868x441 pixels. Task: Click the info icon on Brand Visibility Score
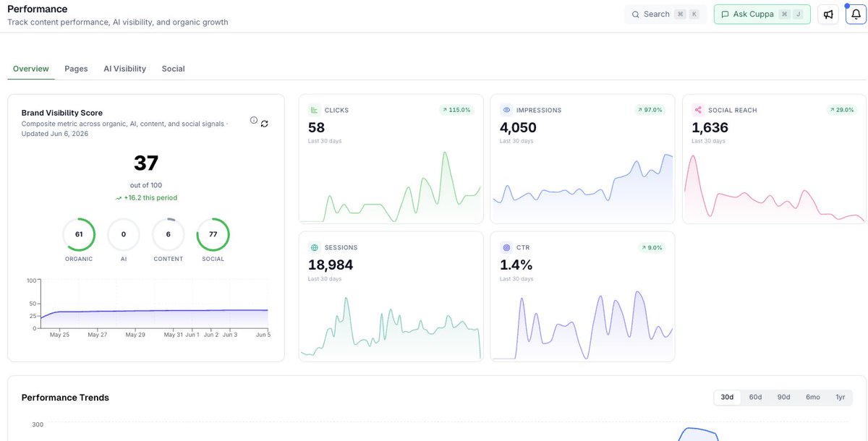254,120
